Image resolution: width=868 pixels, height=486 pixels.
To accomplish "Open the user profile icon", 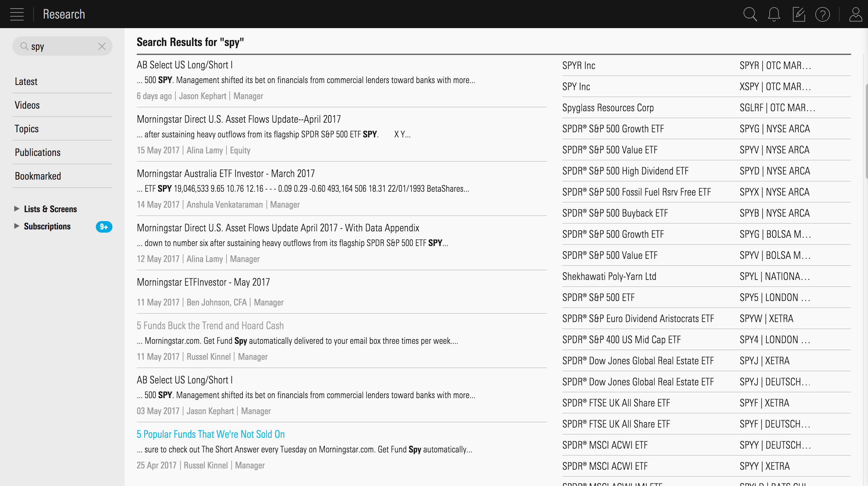I will (x=856, y=14).
